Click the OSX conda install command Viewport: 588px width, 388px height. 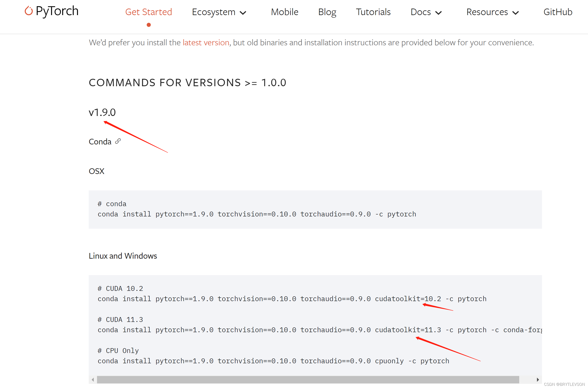[x=257, y=214]
